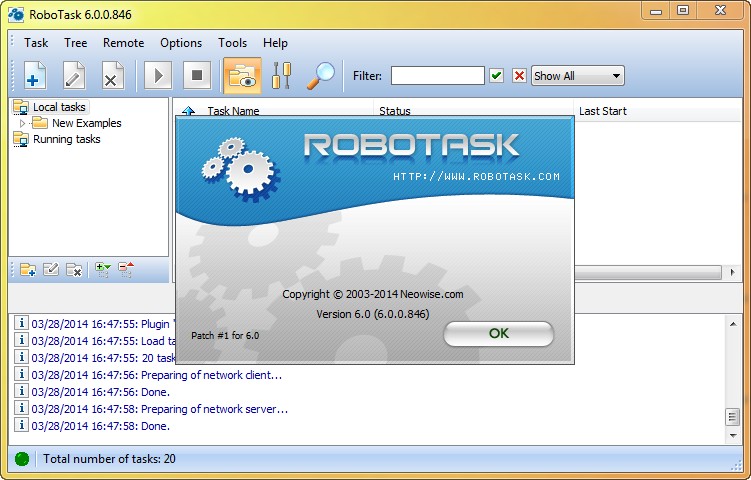The width and height of the screenshot is (751, 480).
Task: Toggle the folder tree view button
Action: point(242,75)
